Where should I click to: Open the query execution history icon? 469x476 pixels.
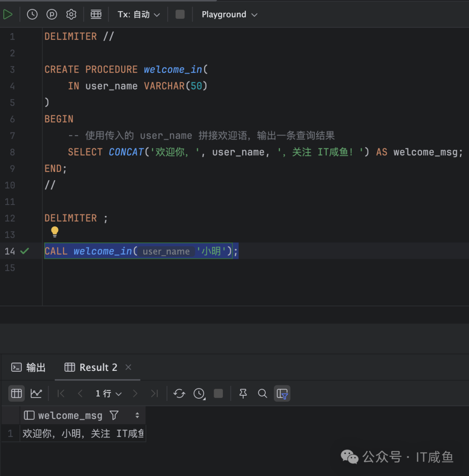(x=32, y=14)
